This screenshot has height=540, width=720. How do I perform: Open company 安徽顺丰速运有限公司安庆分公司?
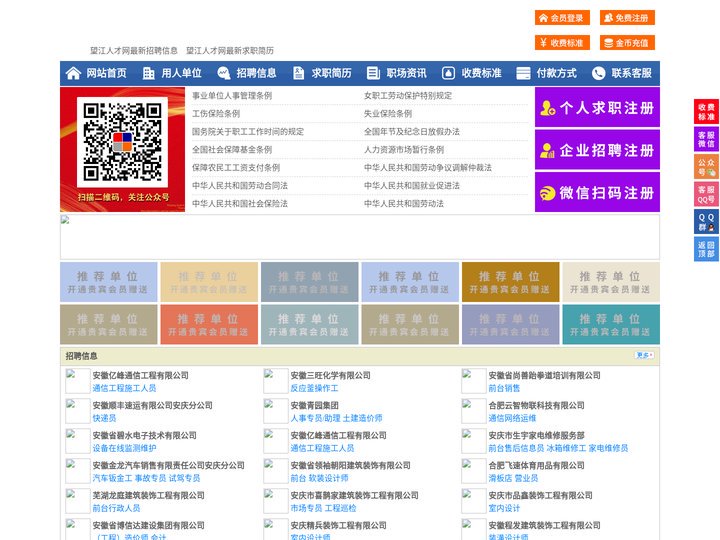pyautogui.click(x=152, y=405)
